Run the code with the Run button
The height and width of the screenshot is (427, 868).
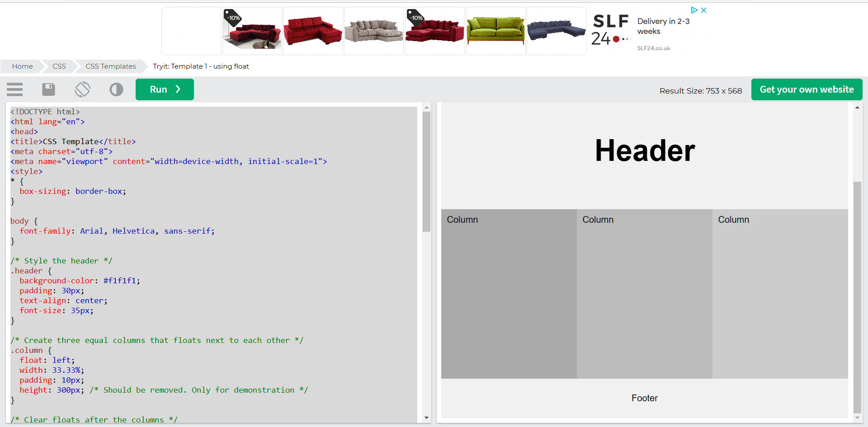165,89
